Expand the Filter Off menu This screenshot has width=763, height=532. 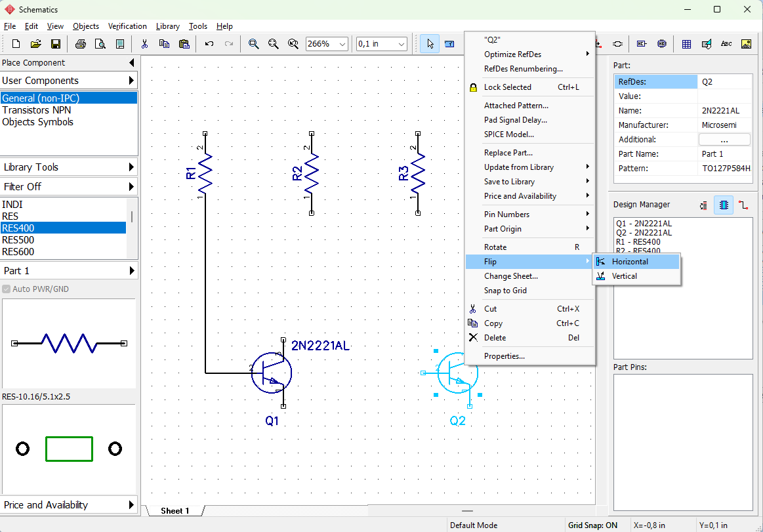69,186
